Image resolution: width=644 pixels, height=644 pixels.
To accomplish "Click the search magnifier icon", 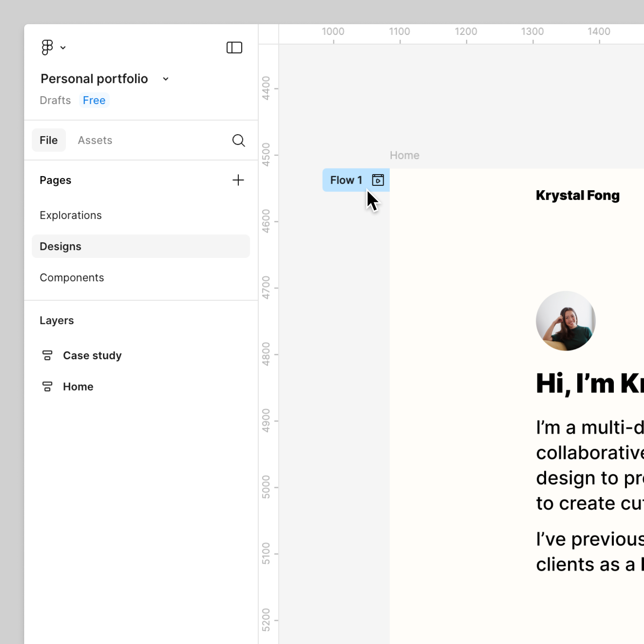I will click(238, 140).
